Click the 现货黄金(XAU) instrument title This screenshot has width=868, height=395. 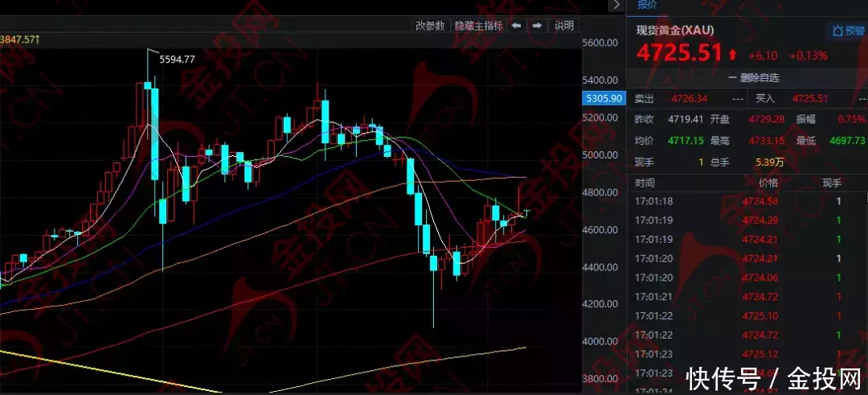(674, 31)
